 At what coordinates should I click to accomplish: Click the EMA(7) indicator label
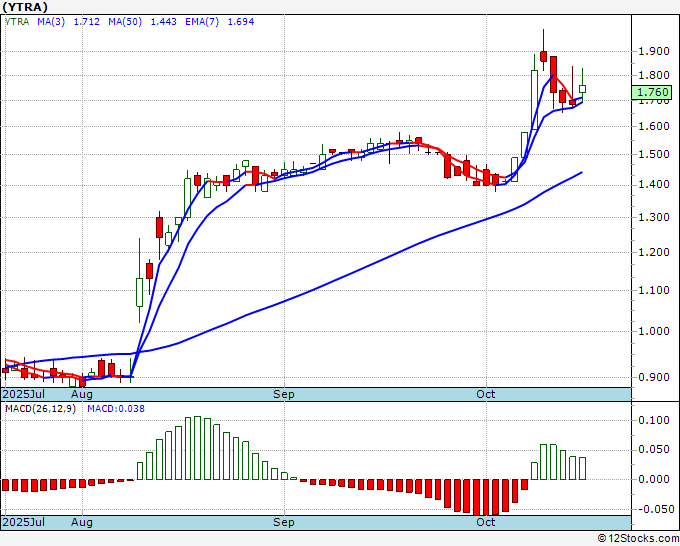click(202, 22)
